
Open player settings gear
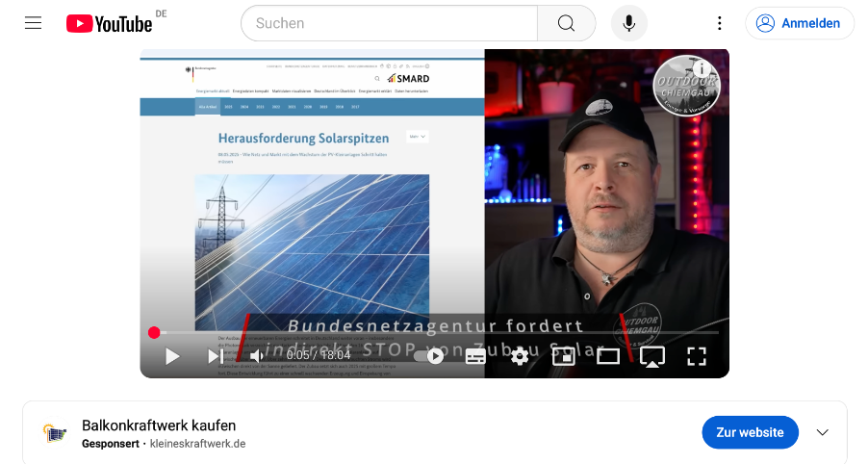(x=520, y=356)
